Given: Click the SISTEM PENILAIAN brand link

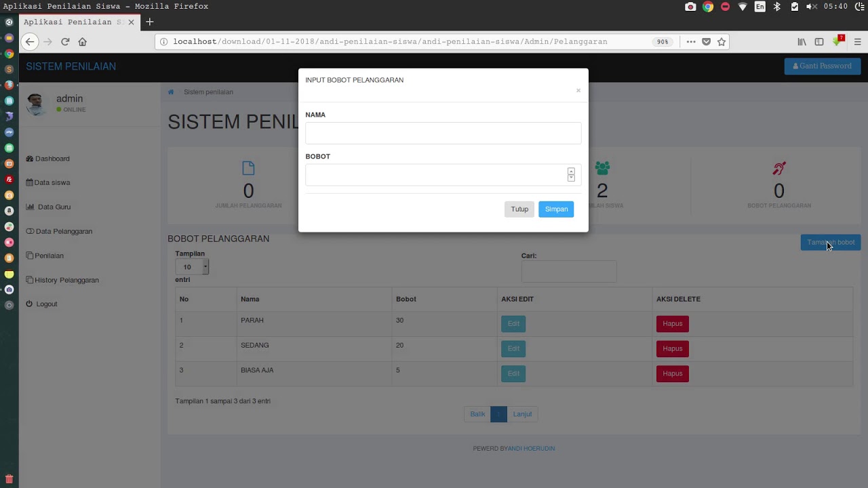Looking at the screenshot, I should coord(71,66).
